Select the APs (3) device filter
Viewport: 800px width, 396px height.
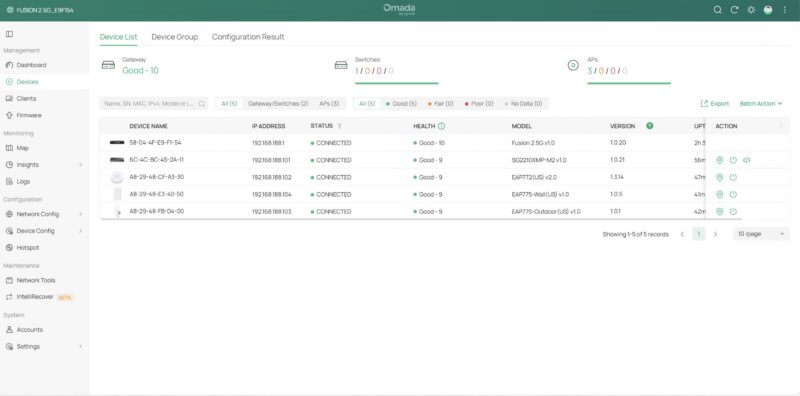(329, 104)
